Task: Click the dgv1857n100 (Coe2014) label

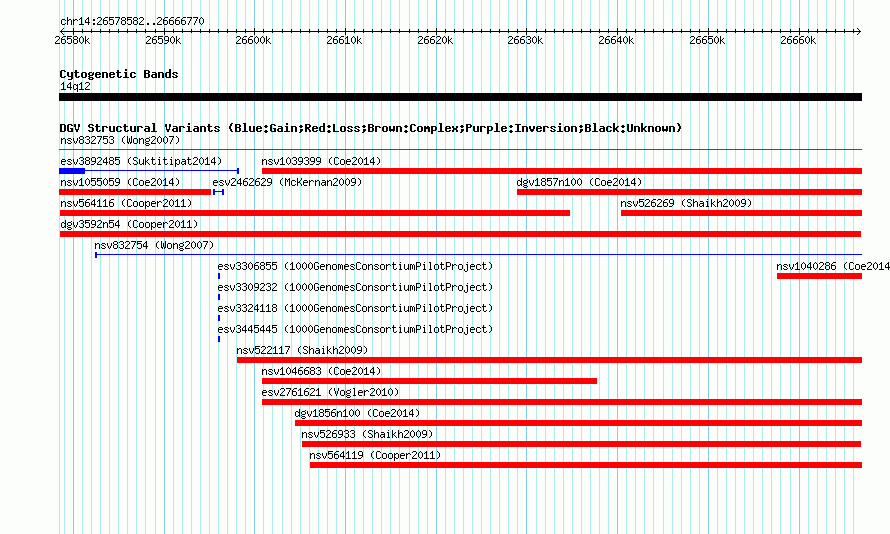Action: [579, 182]
